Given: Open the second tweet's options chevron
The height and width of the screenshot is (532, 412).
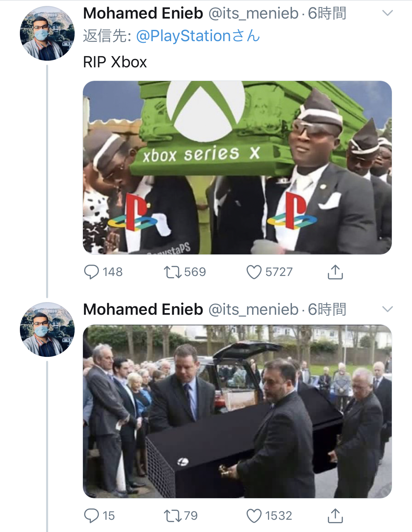Looking at the screenshot, I should point(387,309).
